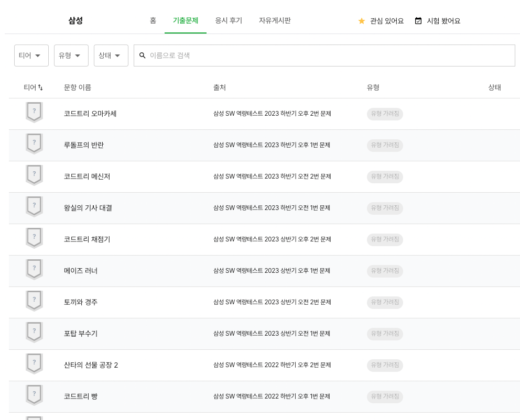Click the tier shield icon for 왕실의 기사 대결

(34, 207)
